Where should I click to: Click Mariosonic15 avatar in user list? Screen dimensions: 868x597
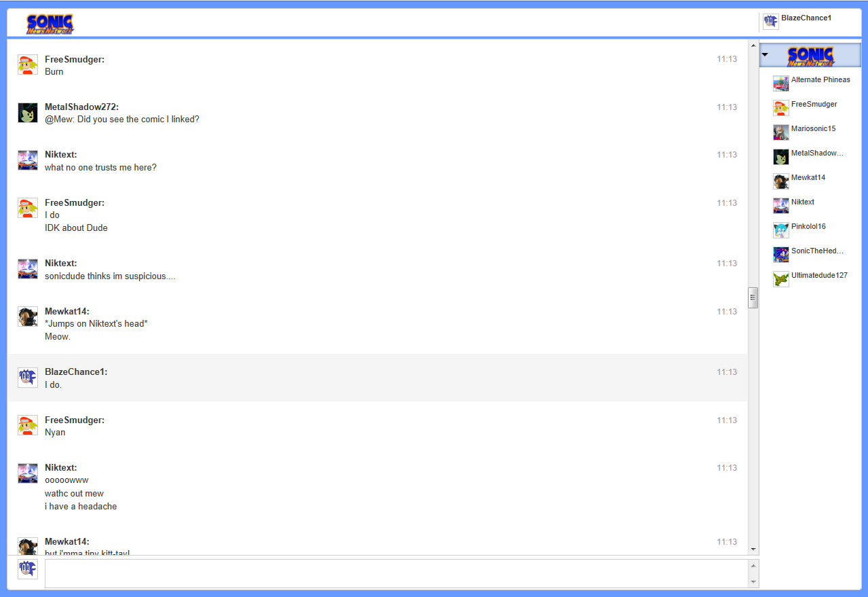point(780,132)
